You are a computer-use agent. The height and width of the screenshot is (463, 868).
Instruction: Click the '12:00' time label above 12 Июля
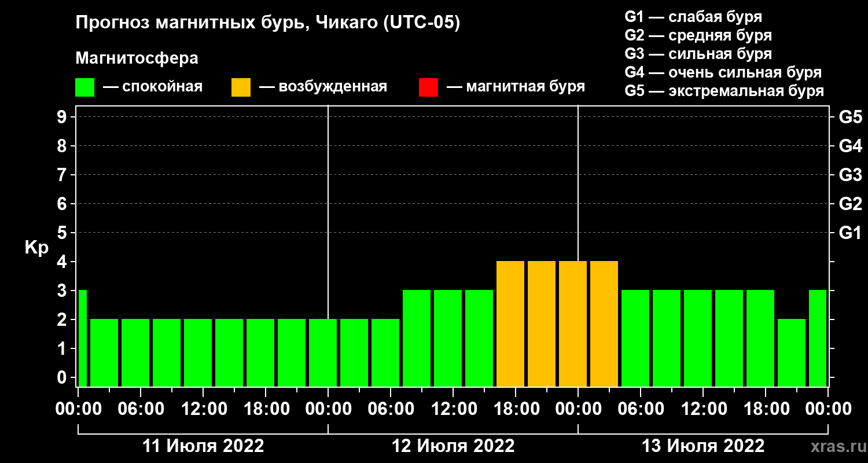(x=453, y=409)
